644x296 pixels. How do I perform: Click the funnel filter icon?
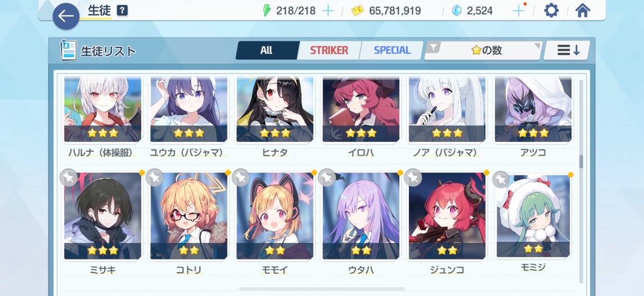[433, 48]
